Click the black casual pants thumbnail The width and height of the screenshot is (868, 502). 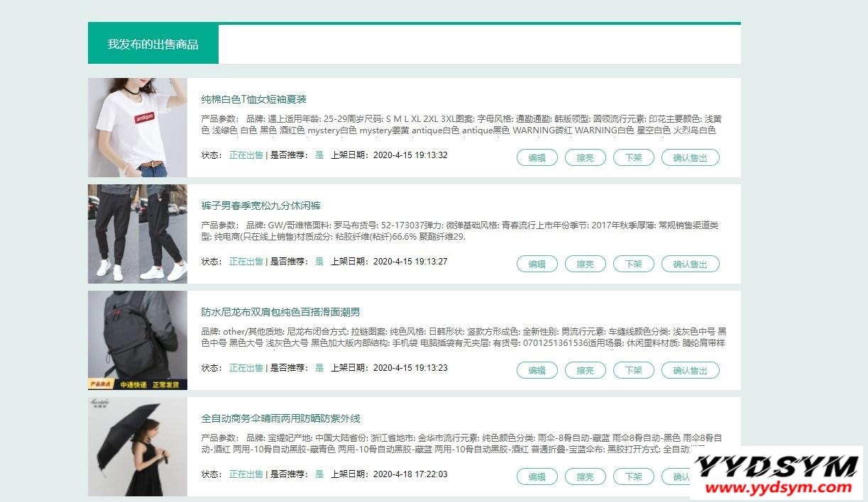coord(138,234)
